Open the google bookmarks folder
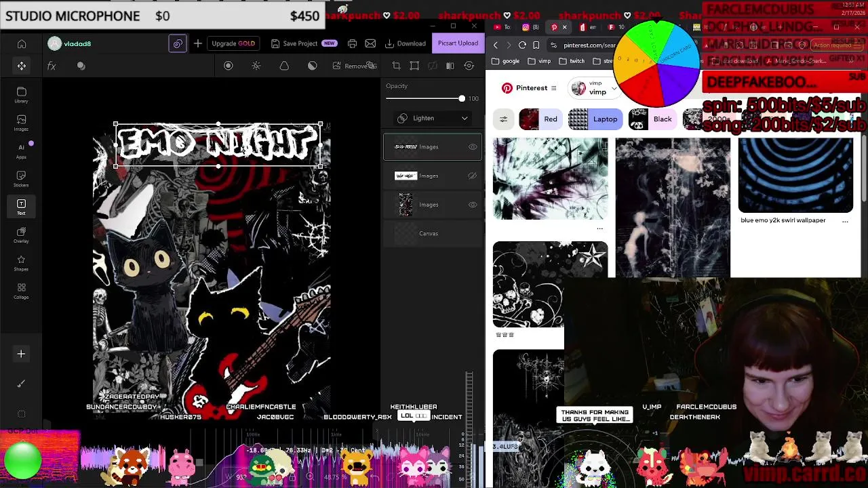 [505, 61]
